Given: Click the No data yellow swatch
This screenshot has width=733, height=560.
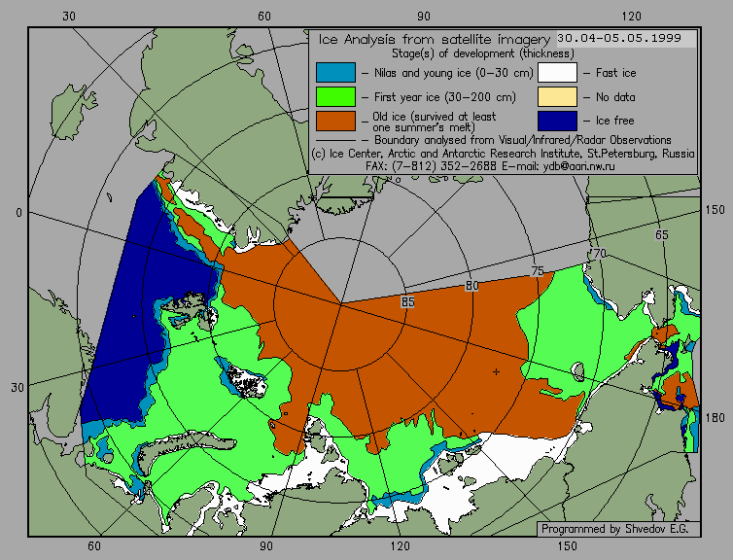Looking at the screenshot, I should (x=557, y=97).
